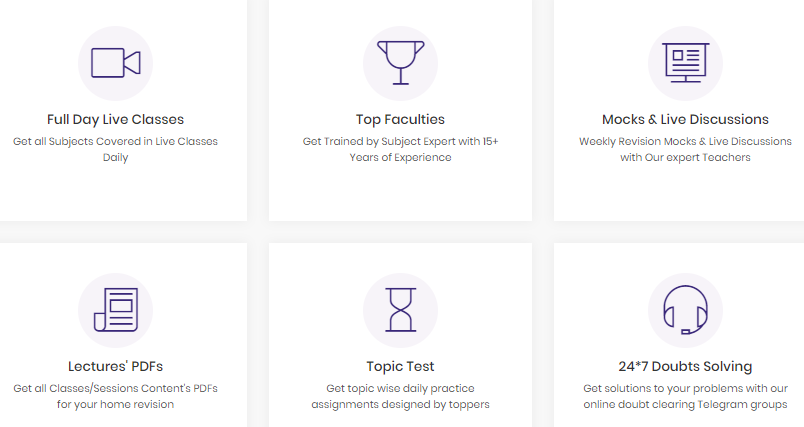Click the video camera icon
Viewport: 804px width, 427px height.
tap(115, 63)
